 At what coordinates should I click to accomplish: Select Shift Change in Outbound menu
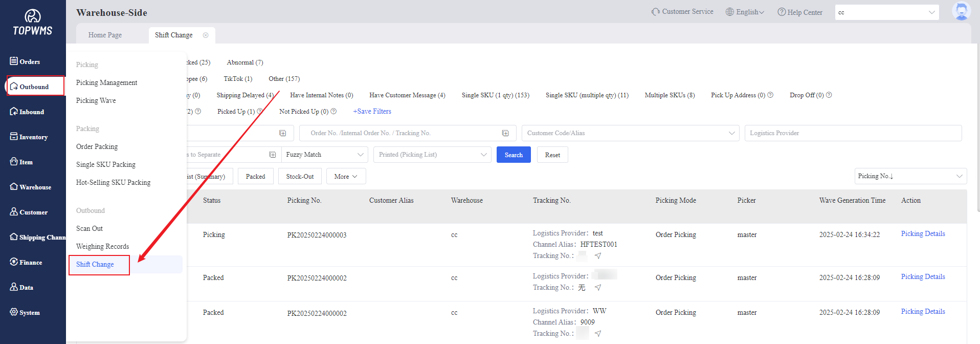point(95,265)
